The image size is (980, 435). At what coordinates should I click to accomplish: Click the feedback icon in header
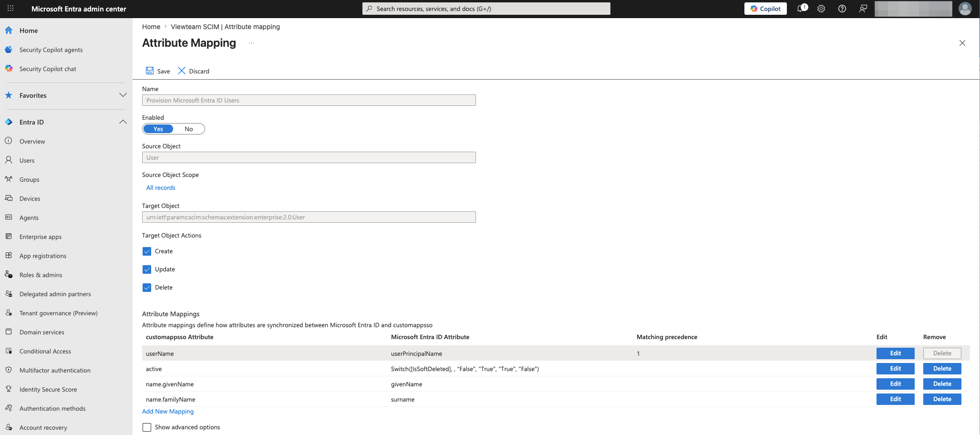(x=863, y=9)
